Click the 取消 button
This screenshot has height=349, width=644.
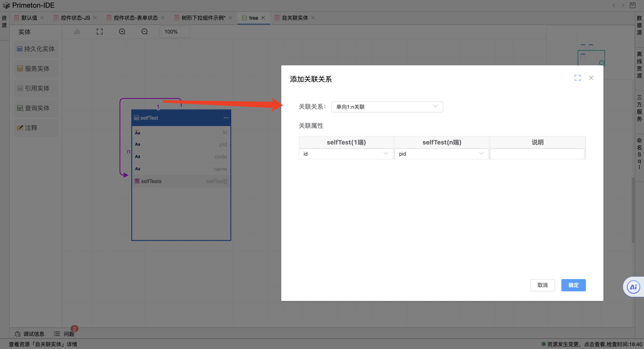(x=542, y=285)
